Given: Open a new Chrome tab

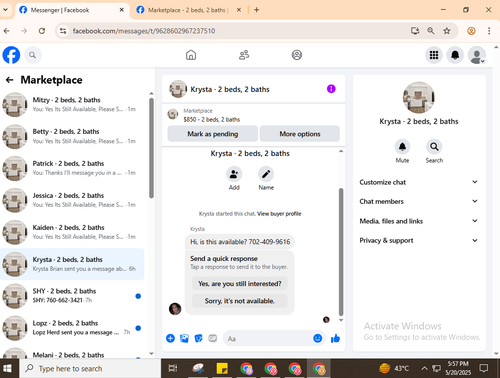Looking at the screenshot, I should click(256, 10).
